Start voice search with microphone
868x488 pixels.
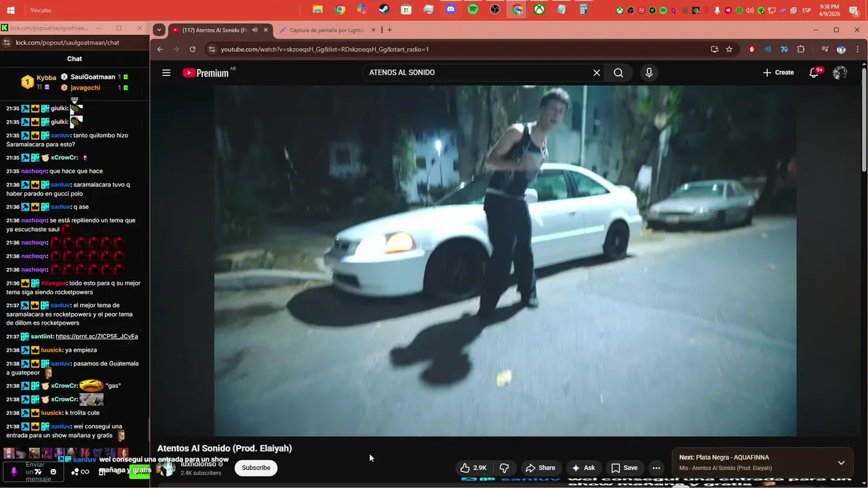[x=649, y=73]
